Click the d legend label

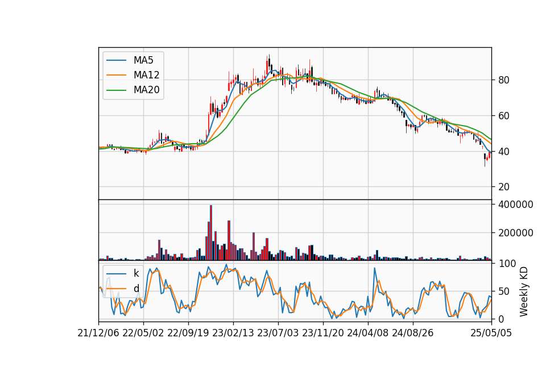(136, 289)
